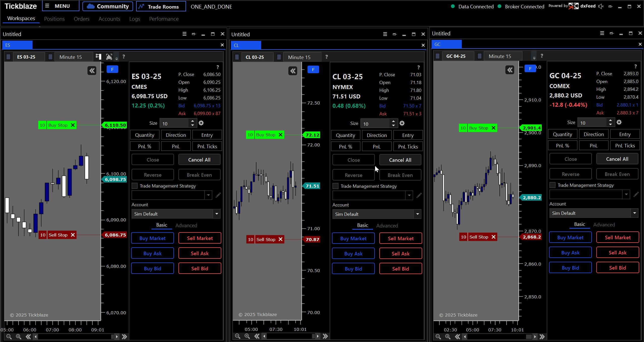
Task: Expand the ES trade strategy dropdown
Action: pos(208,195)
